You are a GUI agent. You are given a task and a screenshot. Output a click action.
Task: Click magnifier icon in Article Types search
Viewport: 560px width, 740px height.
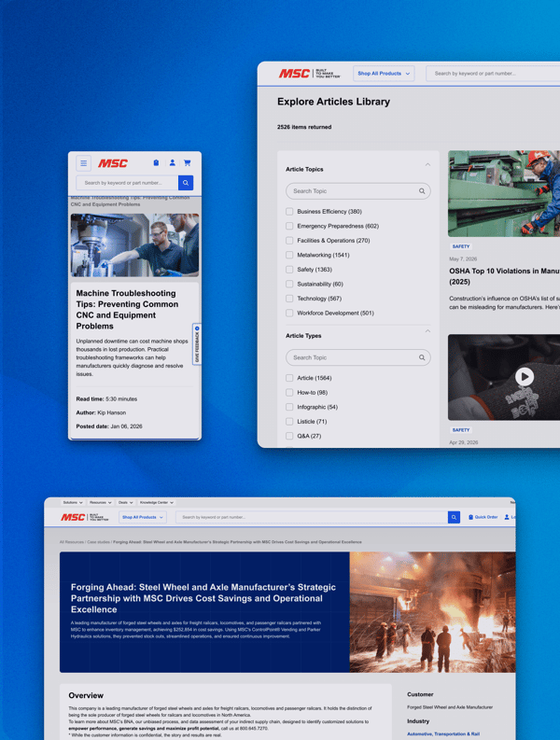click(422, 357)
